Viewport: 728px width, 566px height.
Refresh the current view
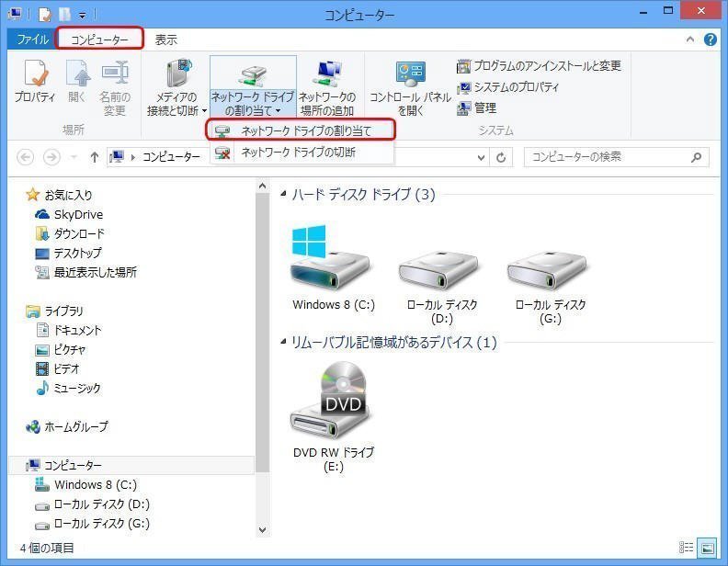pyautogui.click(x=501, y=158)
